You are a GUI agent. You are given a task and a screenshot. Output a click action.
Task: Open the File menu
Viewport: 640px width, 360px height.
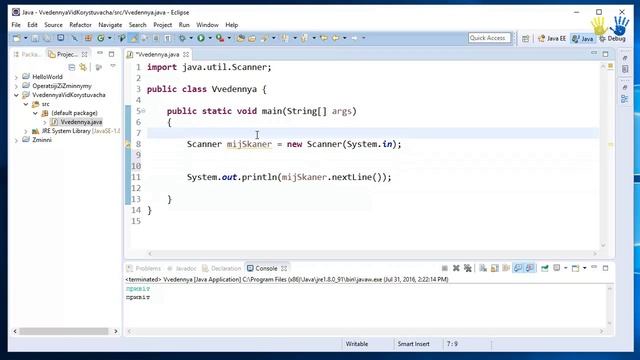coord(16,25)
